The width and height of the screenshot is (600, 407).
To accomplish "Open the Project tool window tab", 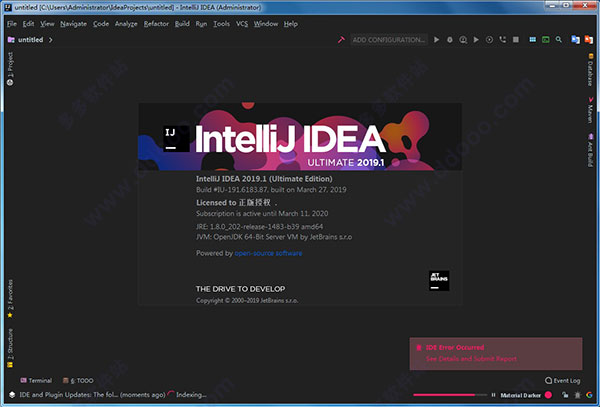I will click(x=10, y=69).
